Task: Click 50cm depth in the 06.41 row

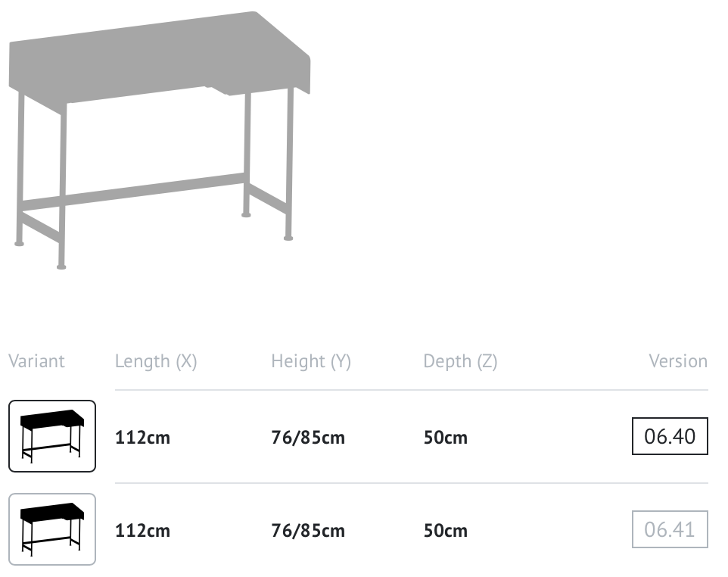Action: pos(445,531)
